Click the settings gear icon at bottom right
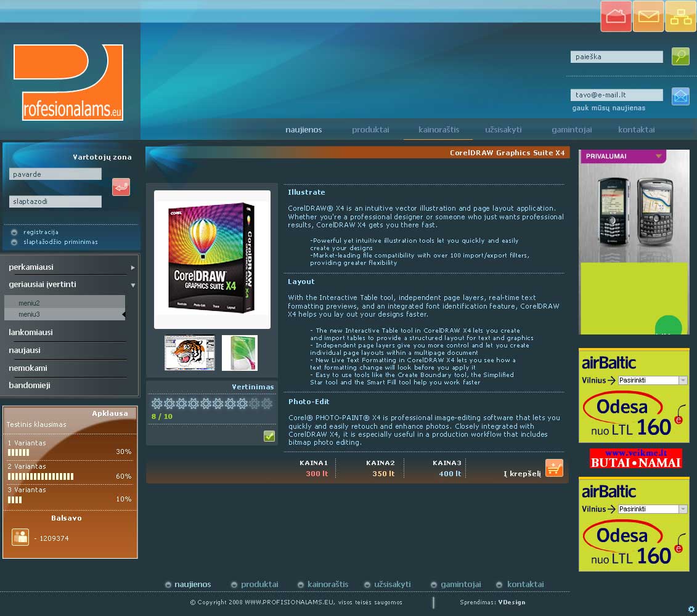The height and width of the screenshot is (616, 697). coord(691,609)
